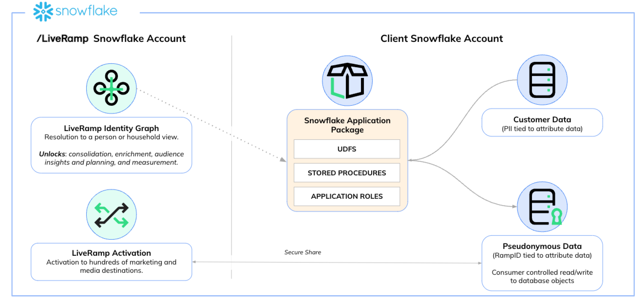Click '/LiveRamp Snowflake Account' heading
Image resolution: width=644 pixels, height=303 pixels.
(111, 38)
